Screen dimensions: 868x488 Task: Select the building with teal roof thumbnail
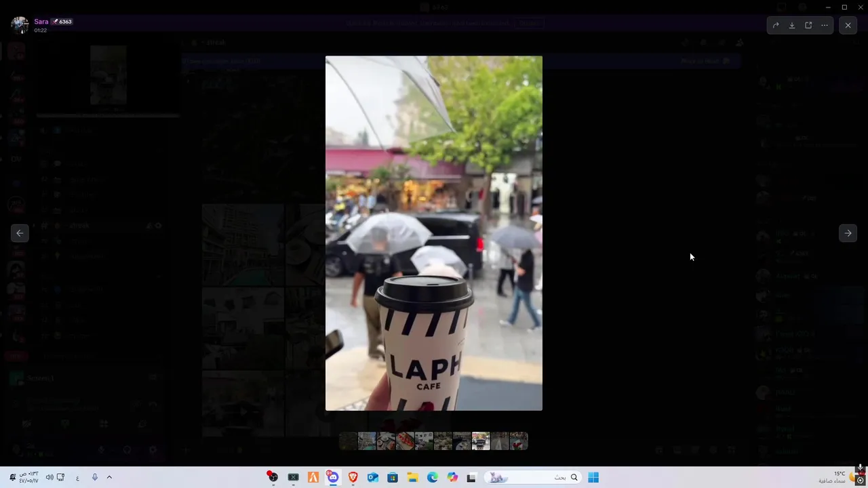point(367,441)
